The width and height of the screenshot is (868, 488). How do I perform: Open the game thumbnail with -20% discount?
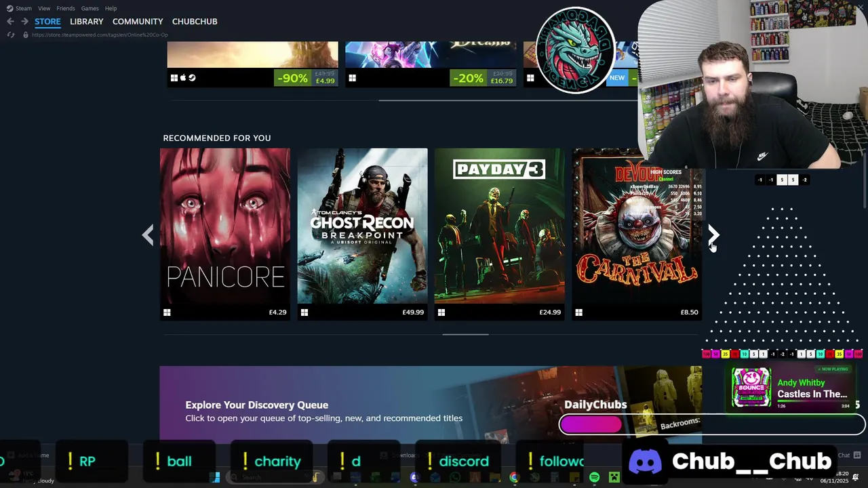431,55
